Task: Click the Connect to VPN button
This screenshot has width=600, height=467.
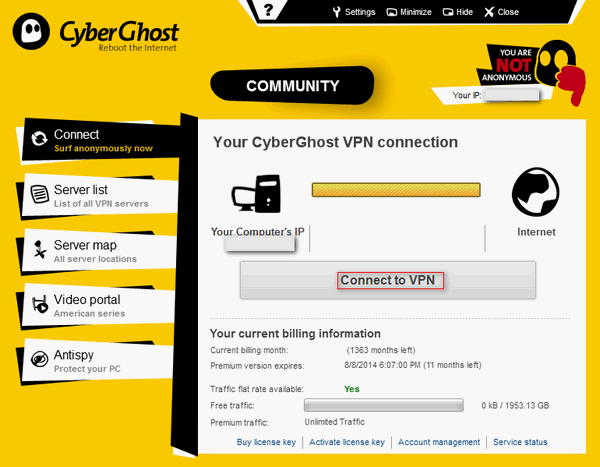Action: tap(388, 280)
